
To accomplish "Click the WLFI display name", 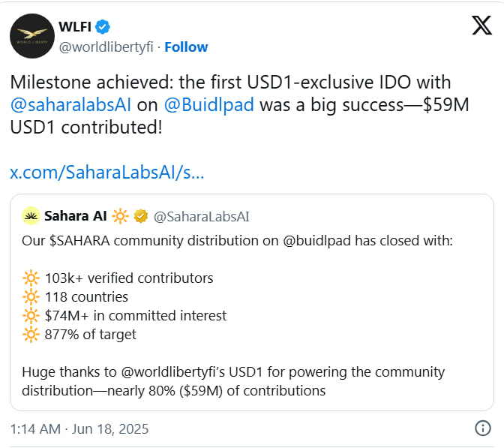I will tap(74, 28).
